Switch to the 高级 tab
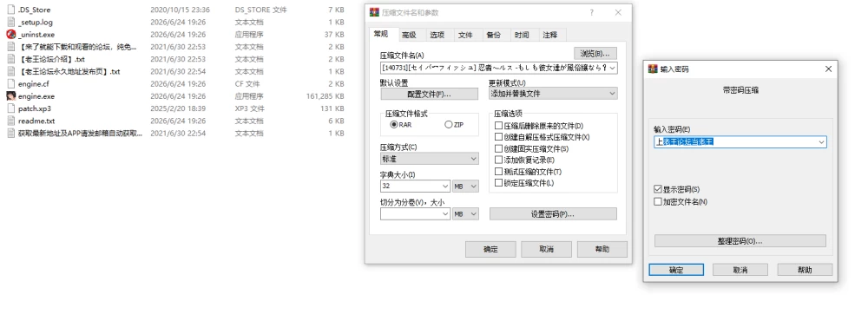The height and width of the screenshot is (334, 868). [409, 35]
